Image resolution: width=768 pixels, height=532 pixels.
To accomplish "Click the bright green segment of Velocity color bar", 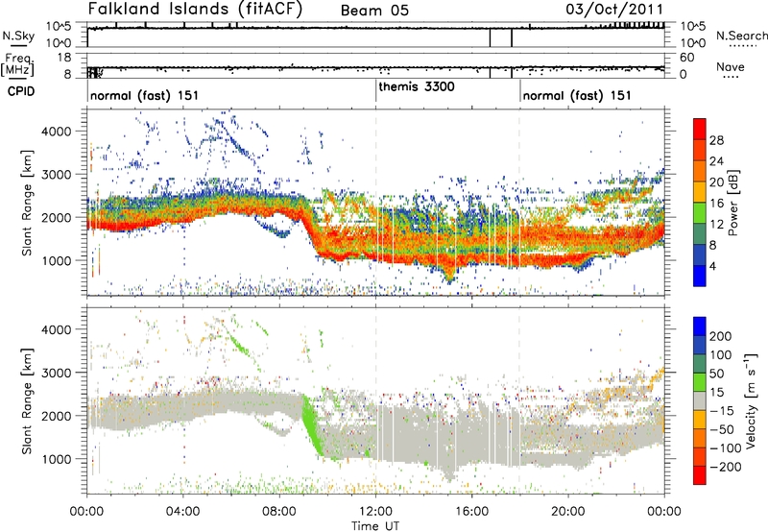I will tap(700, 382).
